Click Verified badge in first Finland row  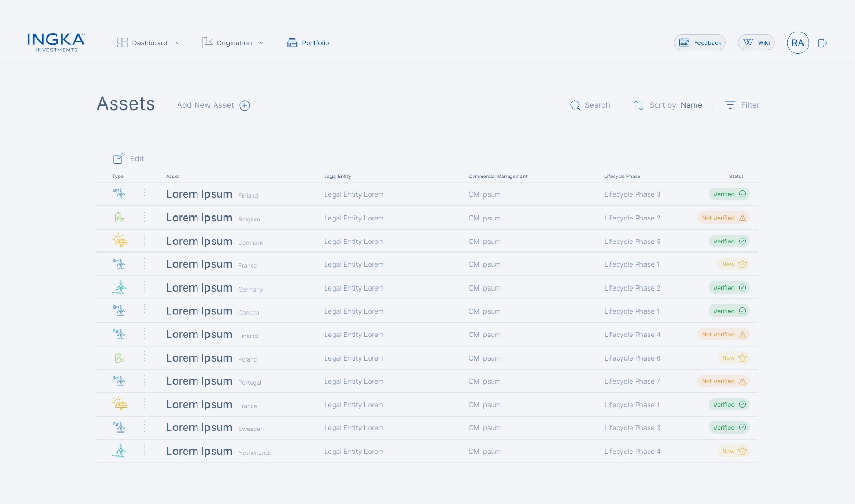(729, 194)
